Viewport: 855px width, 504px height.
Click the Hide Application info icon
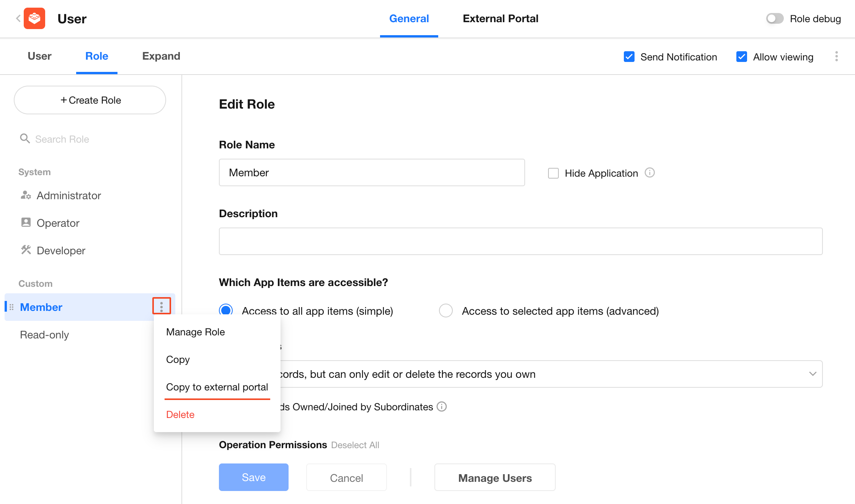[649, 173]
